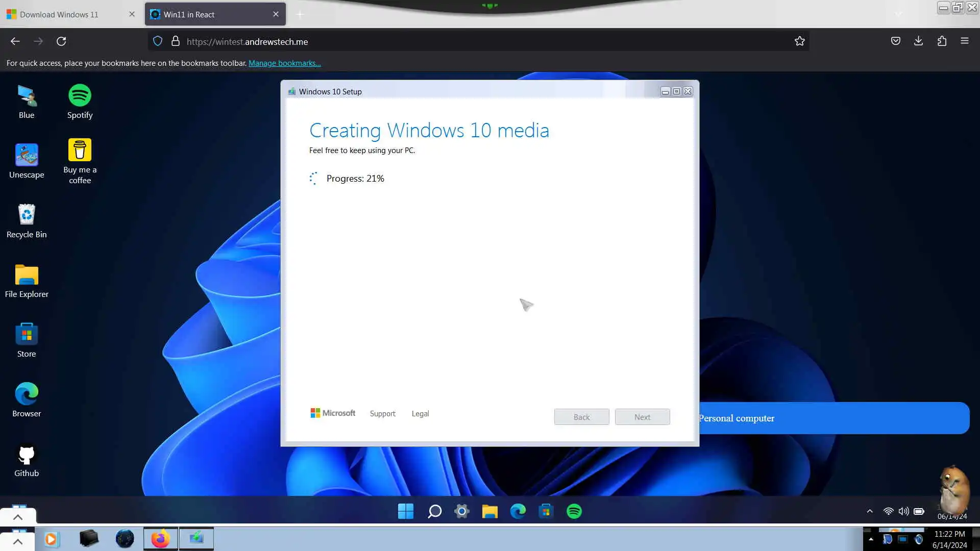The width and height of the screenshot is (980, 551).
Task: Open the Firefox hamburger application menu
Action: (964, 41)
